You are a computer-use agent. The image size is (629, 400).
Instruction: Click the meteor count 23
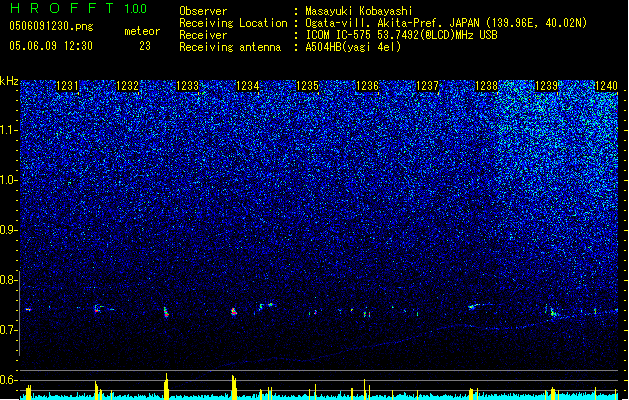pyautogui.click(x=145, y=46)
